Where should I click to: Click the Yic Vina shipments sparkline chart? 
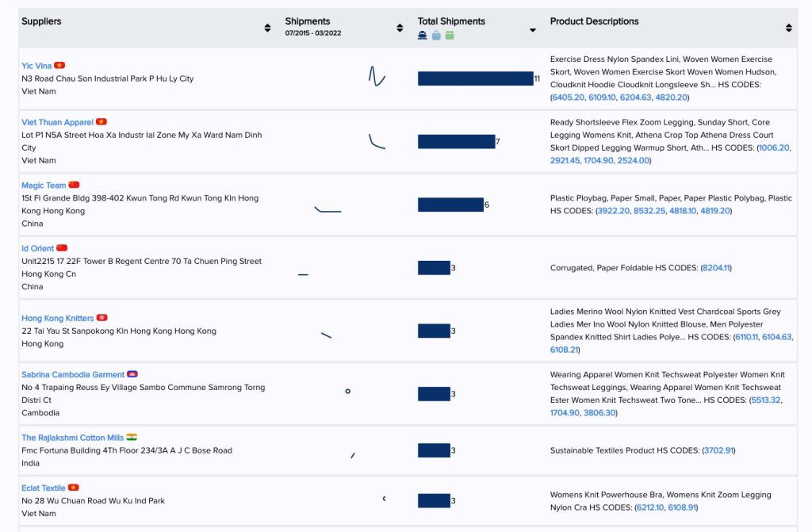click(x=377, y=77)
